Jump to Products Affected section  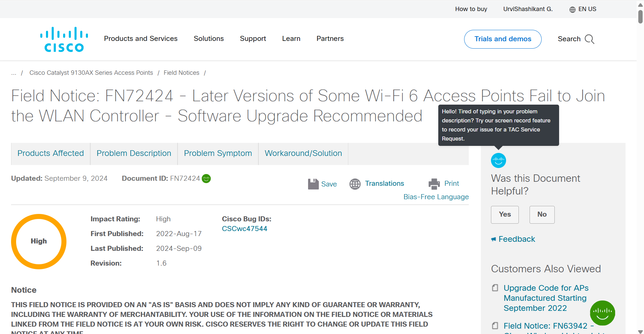click(51, 154)
